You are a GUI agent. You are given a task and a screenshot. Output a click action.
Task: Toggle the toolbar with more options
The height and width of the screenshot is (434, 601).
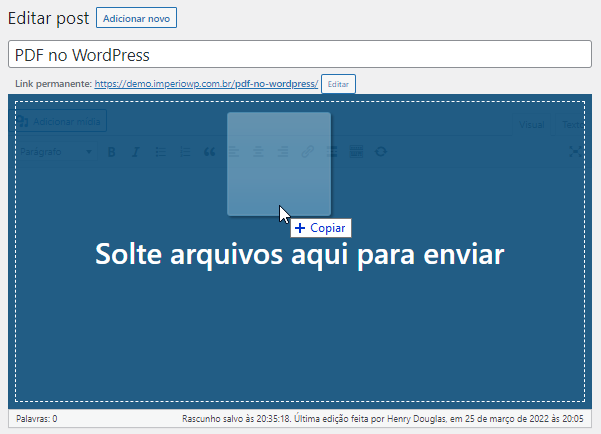357,152
